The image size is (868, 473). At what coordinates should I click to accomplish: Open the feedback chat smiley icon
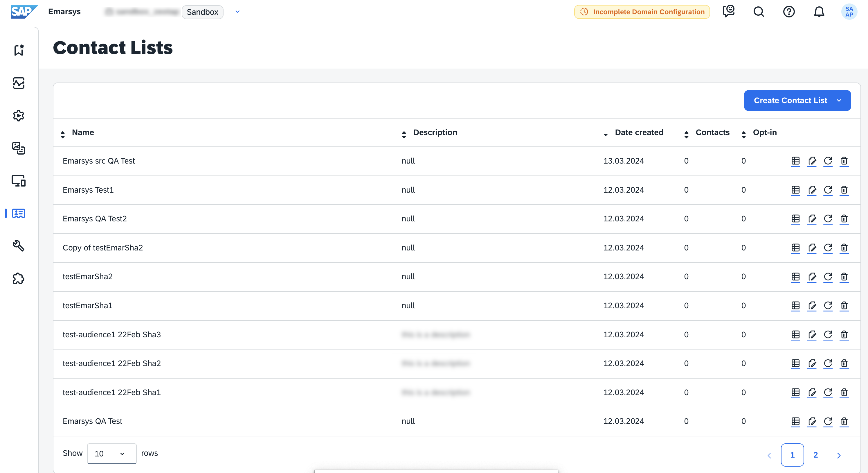click(x=728, y=11)
